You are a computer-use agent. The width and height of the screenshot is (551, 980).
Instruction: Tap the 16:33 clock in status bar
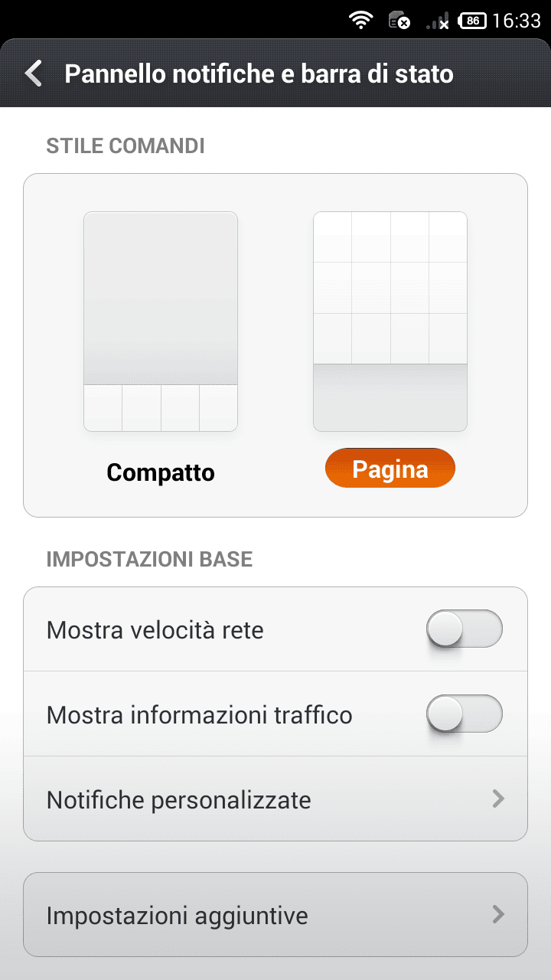pyautogui.click(x=517, y=21)
